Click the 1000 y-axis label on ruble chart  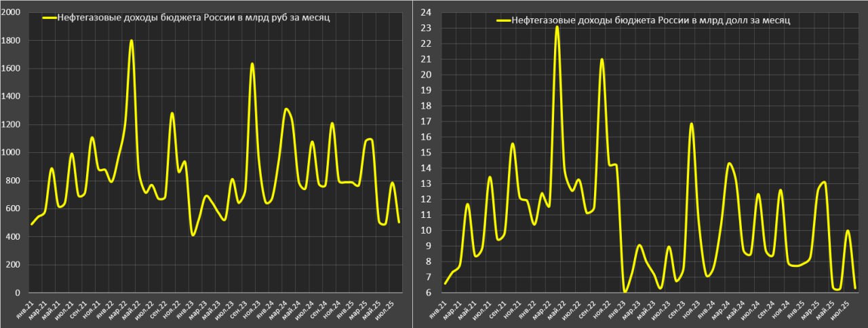(12, 153)
